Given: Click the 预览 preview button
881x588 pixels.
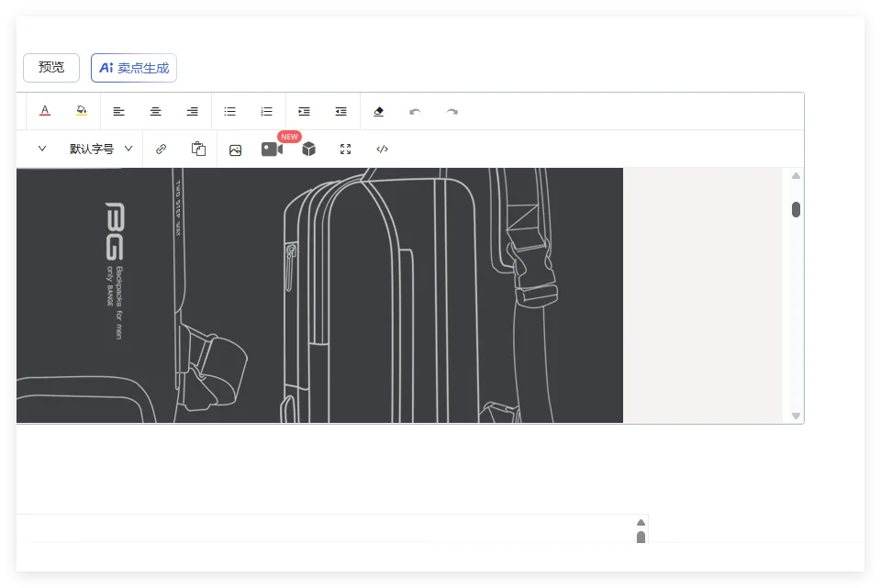Looking at the screenshot, I should point(51,68).
